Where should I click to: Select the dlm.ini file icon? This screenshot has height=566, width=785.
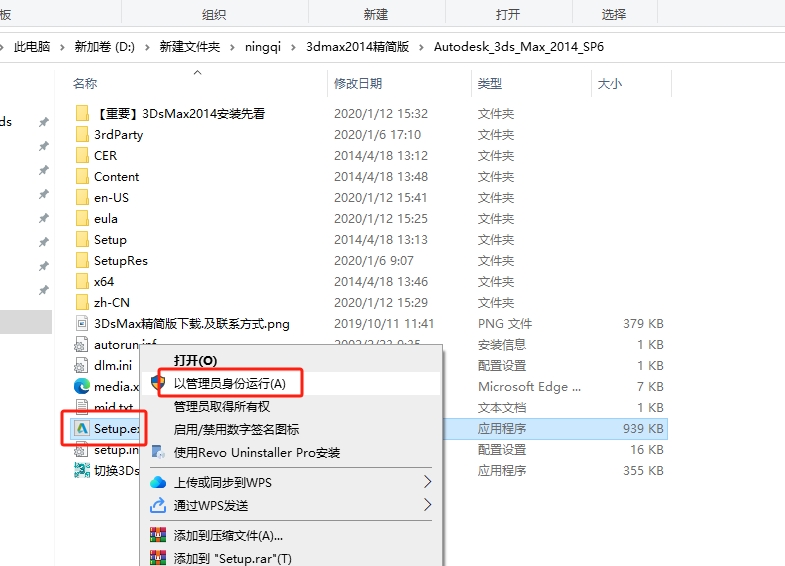[x=81, y=366]
